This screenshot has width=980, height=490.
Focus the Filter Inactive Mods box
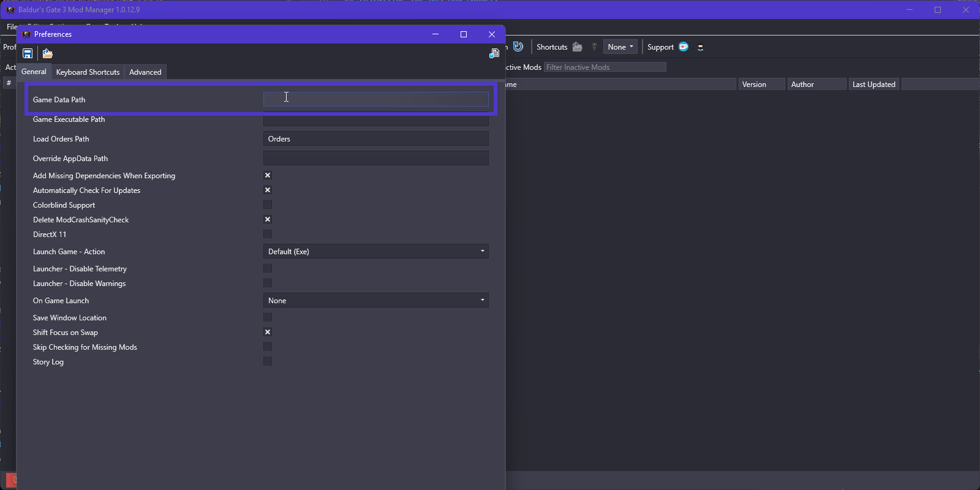[605, 67]
